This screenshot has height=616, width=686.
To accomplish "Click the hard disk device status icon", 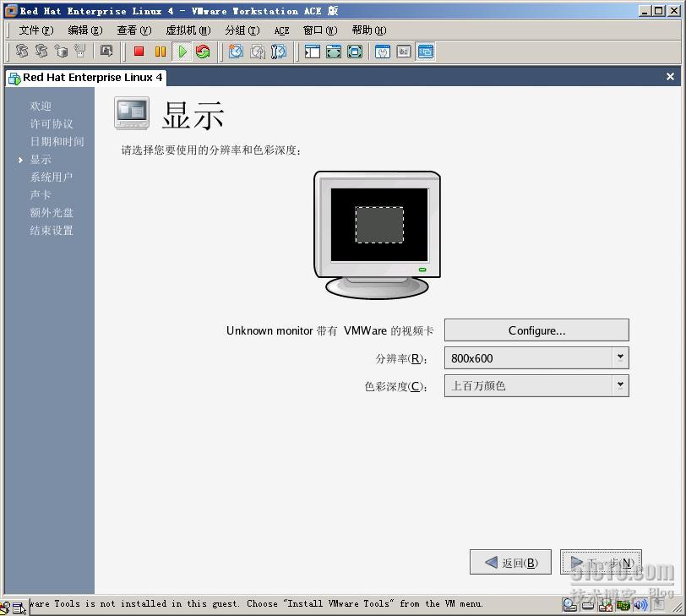I will [x=588, y=606].
